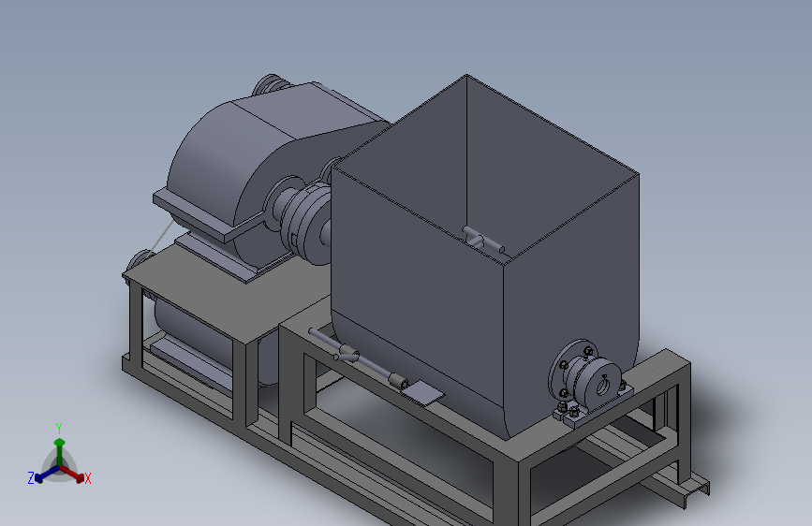Select the flat table plate under the gearbox

tap(228, 295)
